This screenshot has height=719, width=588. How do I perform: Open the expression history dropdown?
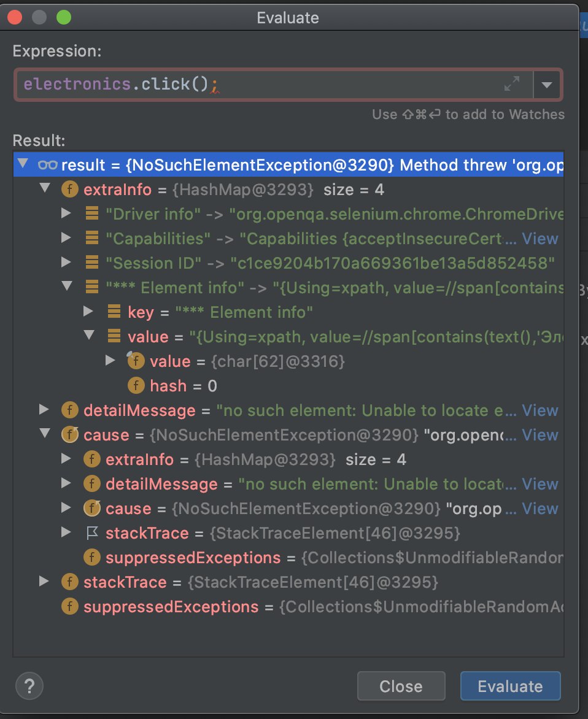click(547, 84)
